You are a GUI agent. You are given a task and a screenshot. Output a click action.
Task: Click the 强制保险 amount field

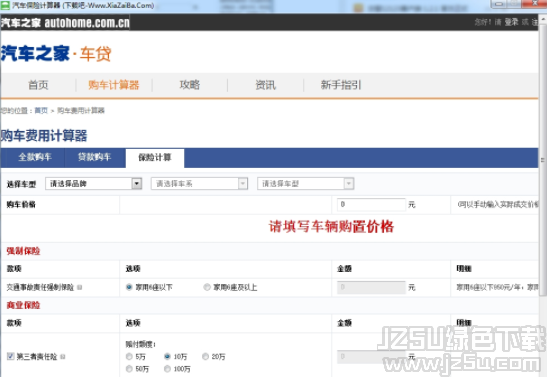click(x=371, y=287)
